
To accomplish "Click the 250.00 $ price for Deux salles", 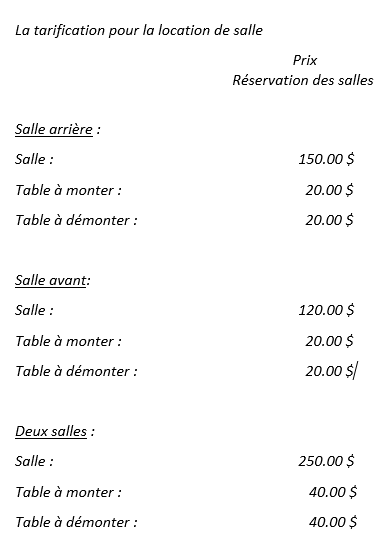I will (x=326, y=461).
